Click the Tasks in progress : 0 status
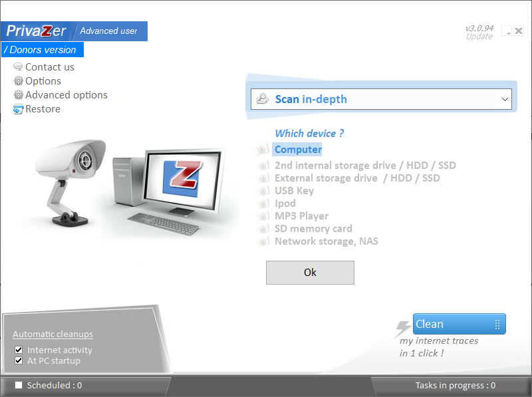 click(x=456, y=386)
